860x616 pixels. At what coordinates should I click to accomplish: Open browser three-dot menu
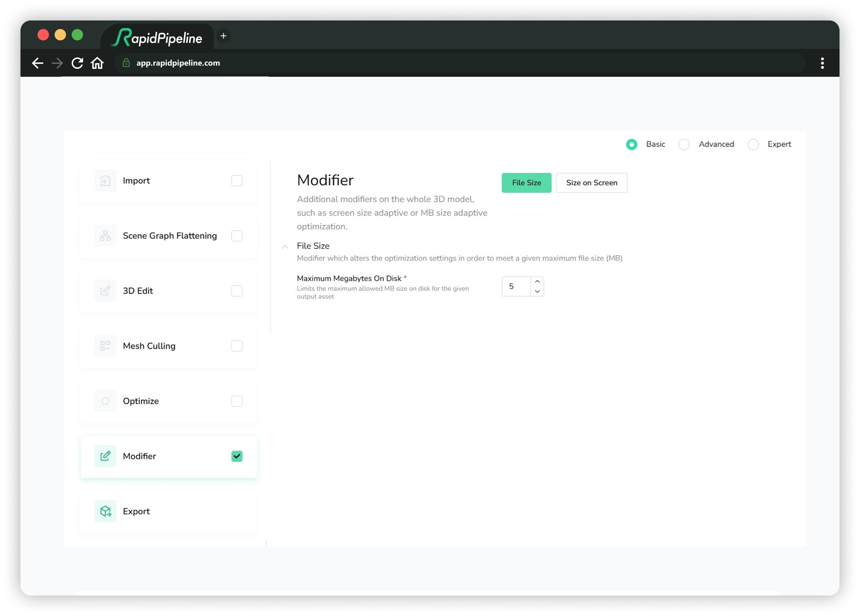(822, 63)
